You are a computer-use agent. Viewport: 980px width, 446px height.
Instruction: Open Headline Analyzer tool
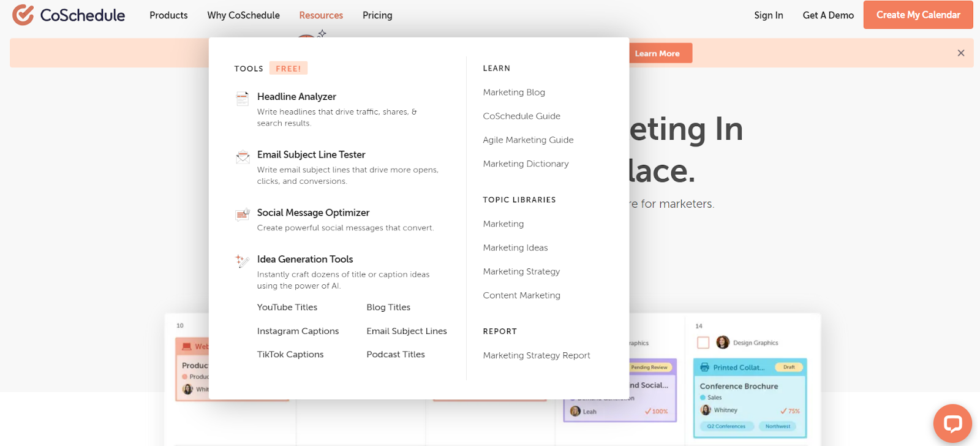[296, 97]
